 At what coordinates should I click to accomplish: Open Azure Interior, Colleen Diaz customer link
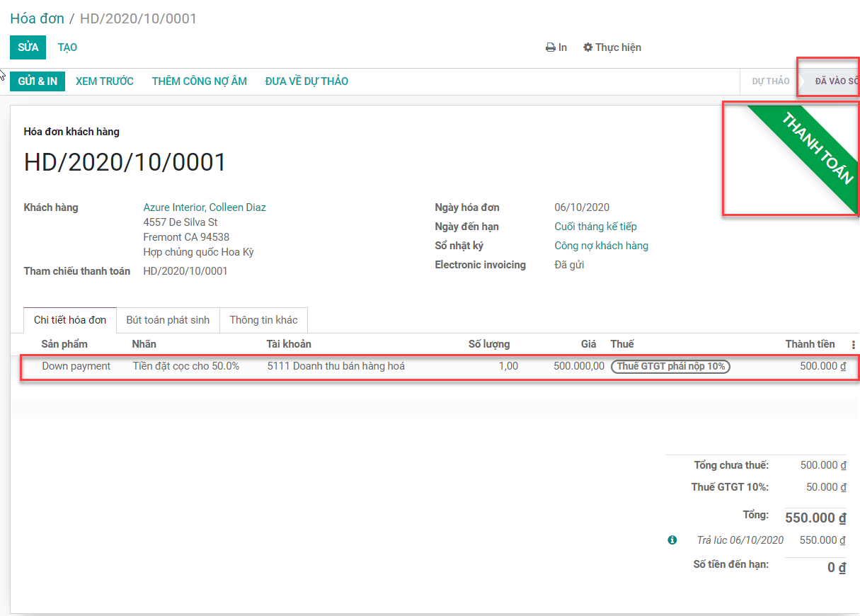205,207
